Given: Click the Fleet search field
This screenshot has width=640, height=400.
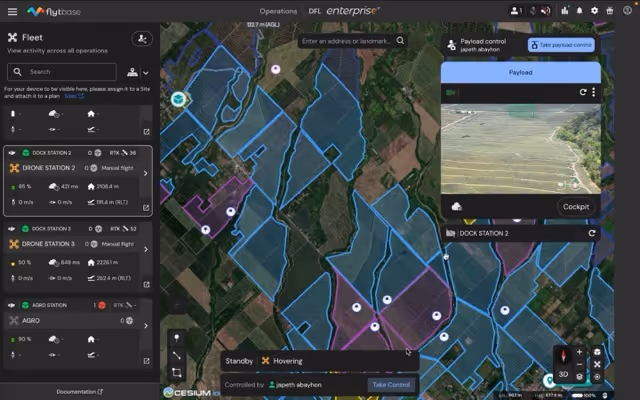Looking at the screenshot, I should pyautogui.click(x=62, y=72).
